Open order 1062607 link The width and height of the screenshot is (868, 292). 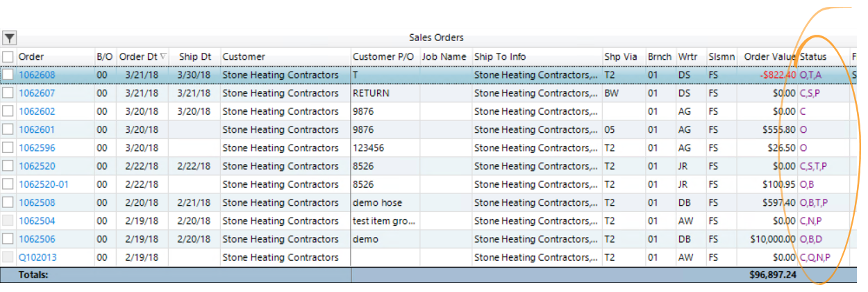pos(37,93)
